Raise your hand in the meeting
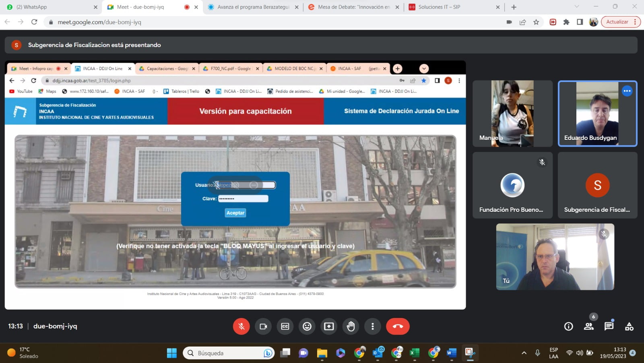The width and height of the screenshot is (644, 363). (x=351, y=326)
